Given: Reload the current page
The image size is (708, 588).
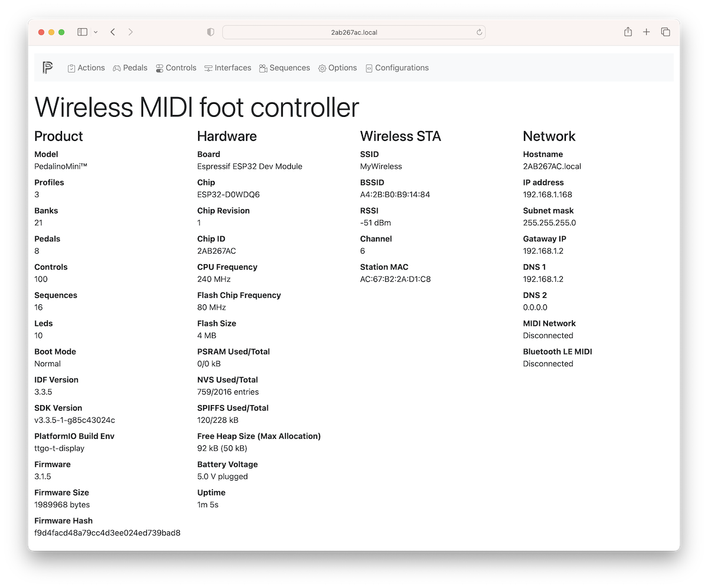Looking at the screenshot, I should pyautogui.click(x=480, y=32).
